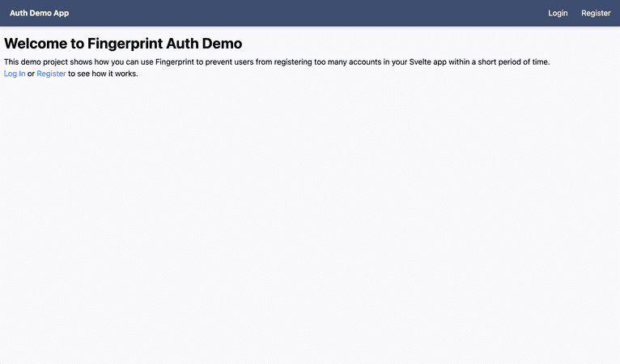The width and height of the screenshot is (620, 364).
Task: Click the text "to see how it works"
Action: point(104,74)
